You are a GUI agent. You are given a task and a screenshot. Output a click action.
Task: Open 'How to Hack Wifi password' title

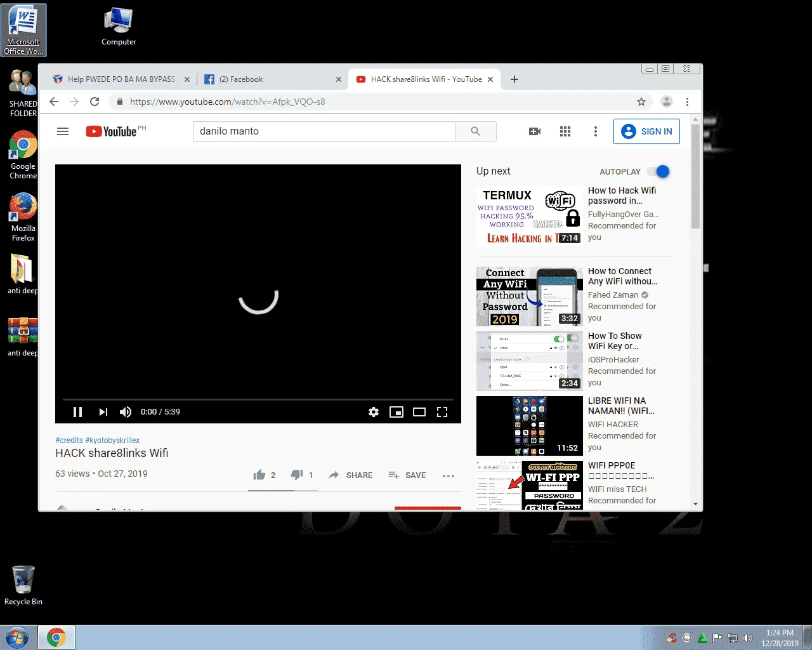tap(622, 196)
